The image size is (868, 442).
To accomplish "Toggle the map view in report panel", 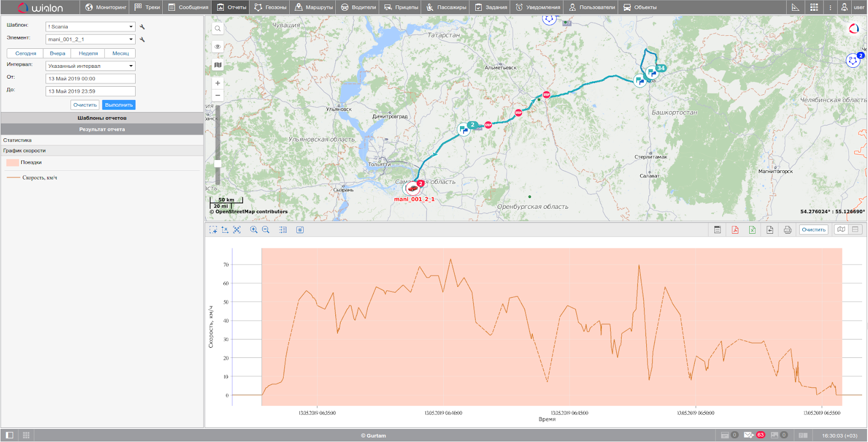I will (x=841, y=230).
